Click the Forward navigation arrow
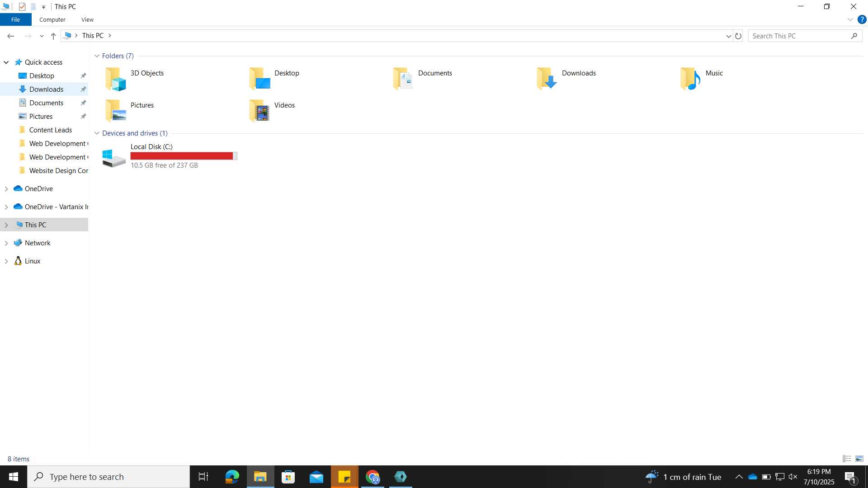Viewport: 868px width, 488px height. [28, 36]
